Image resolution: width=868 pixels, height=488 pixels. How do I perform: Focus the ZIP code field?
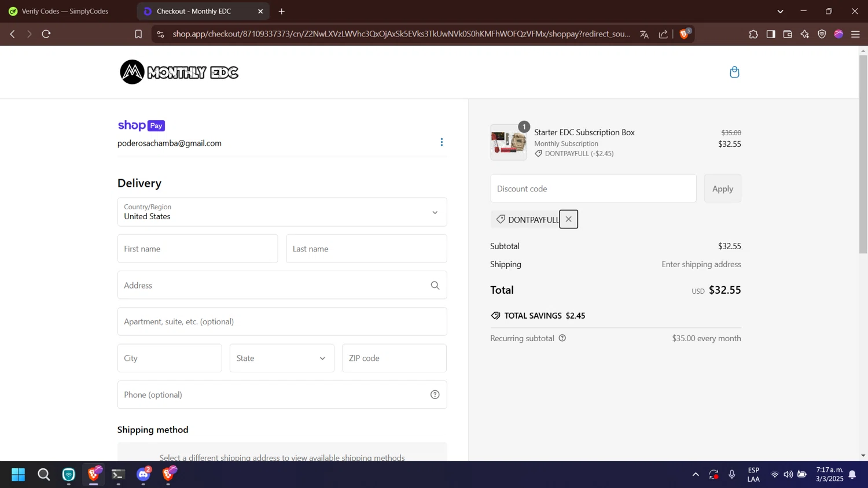(394, 358)
